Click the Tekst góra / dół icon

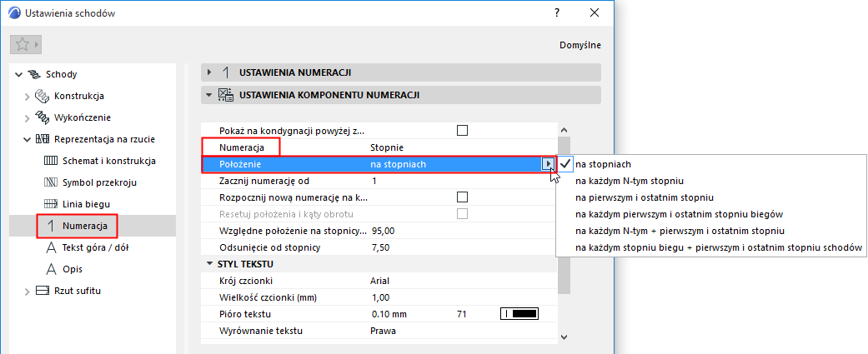click(x=51, y=247)
